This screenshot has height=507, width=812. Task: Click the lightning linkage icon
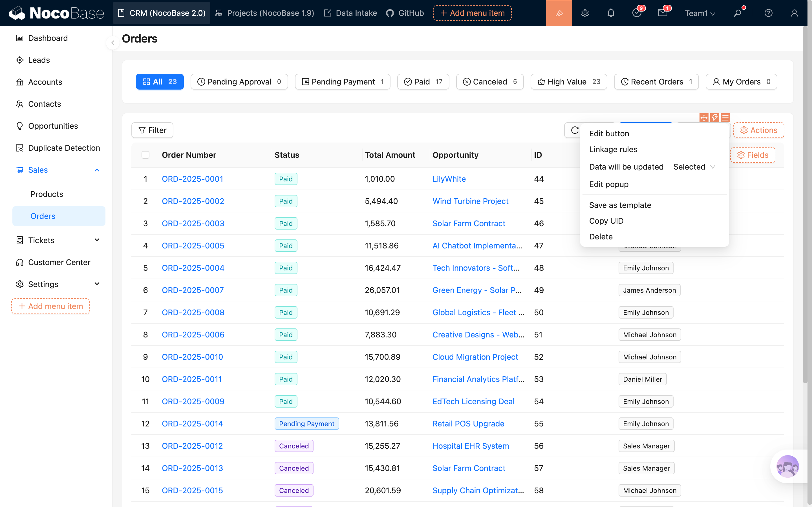pyautogui.click(x=715, y=118)
